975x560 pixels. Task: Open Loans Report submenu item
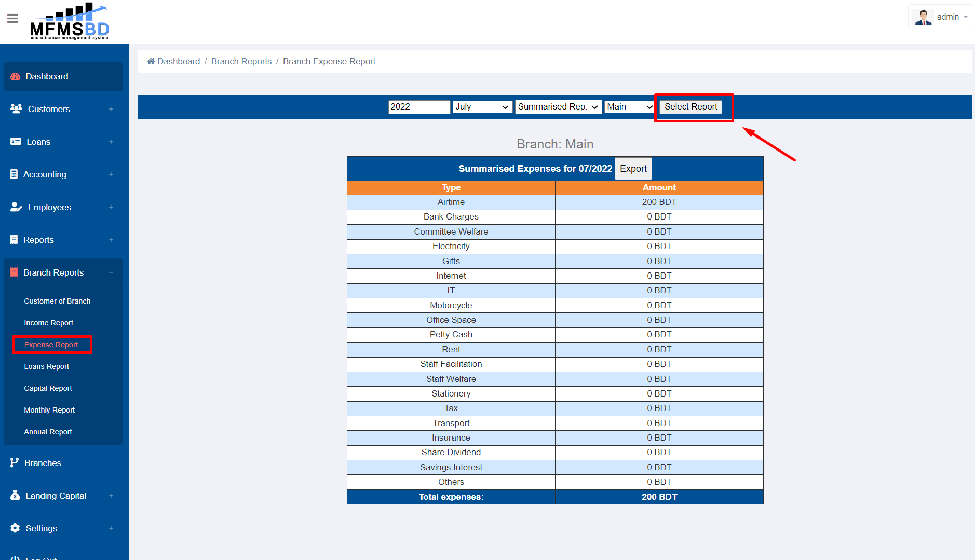tap(47, 366)
